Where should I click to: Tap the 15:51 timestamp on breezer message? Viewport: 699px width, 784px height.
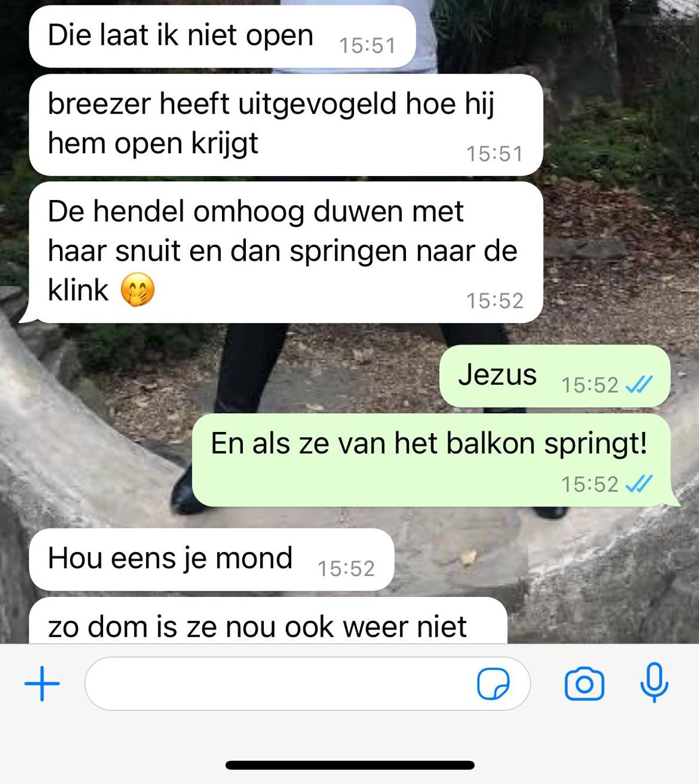tap(495, 154)
